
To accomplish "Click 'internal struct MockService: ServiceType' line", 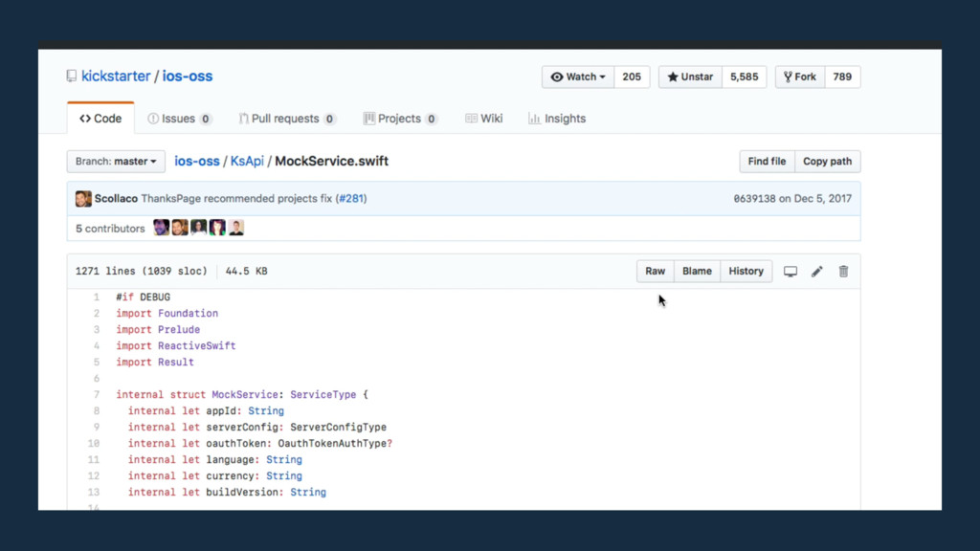I will [x=242, y=395].
